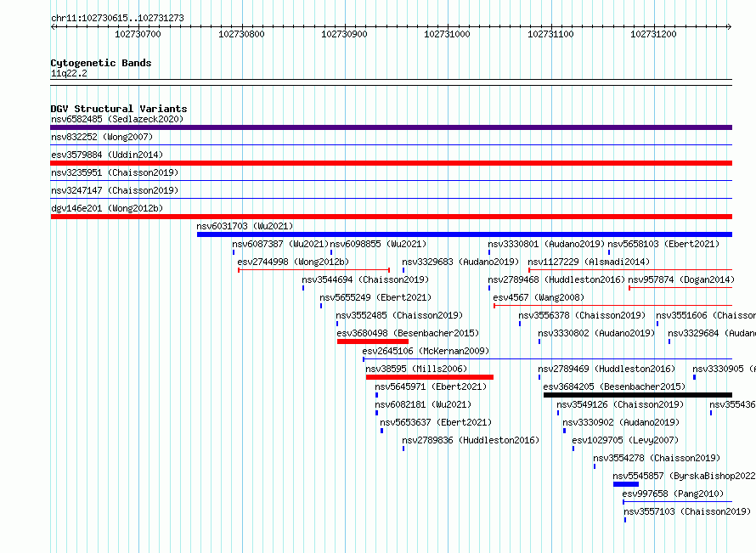The height and width of the screenshot is (553, 756).
Task: Select the red dgv146e201 variant bar
Action: click(x=391, y=217)
